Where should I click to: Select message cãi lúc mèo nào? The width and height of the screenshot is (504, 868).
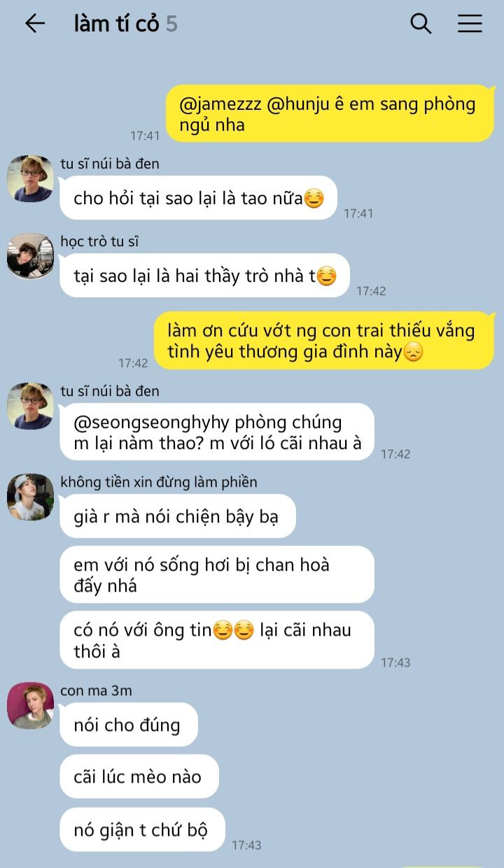(139, 776)
